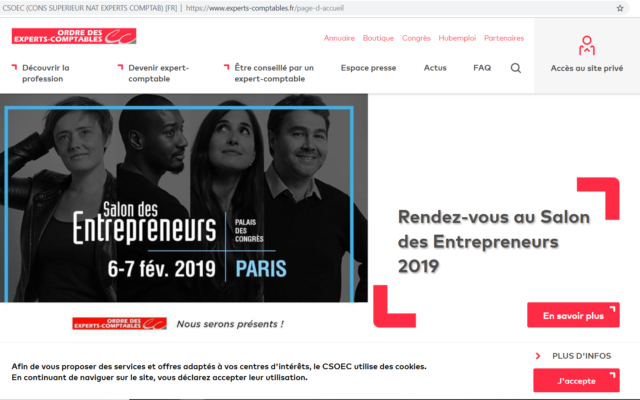
Task: Go to the Boutique link
Action: click(378, 38)
